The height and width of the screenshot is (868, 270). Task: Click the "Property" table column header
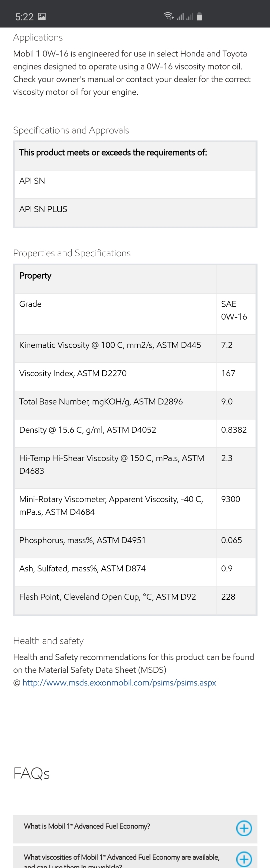click(x=35, y=276)
